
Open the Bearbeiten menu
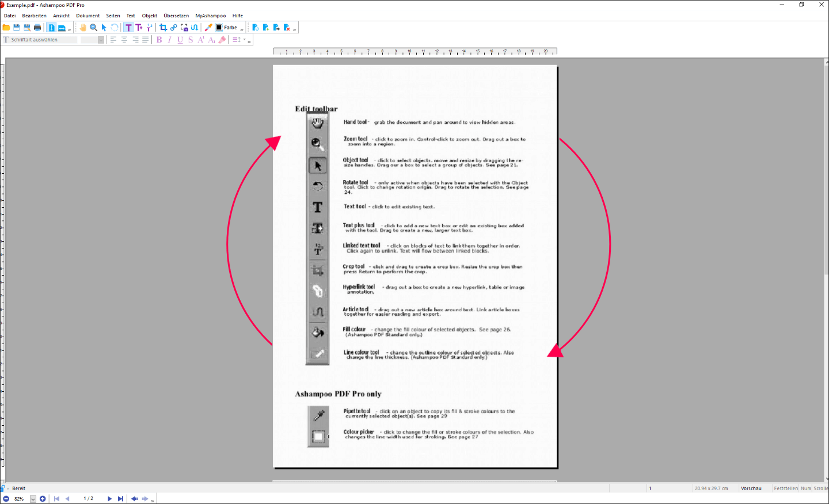point(34,16)
